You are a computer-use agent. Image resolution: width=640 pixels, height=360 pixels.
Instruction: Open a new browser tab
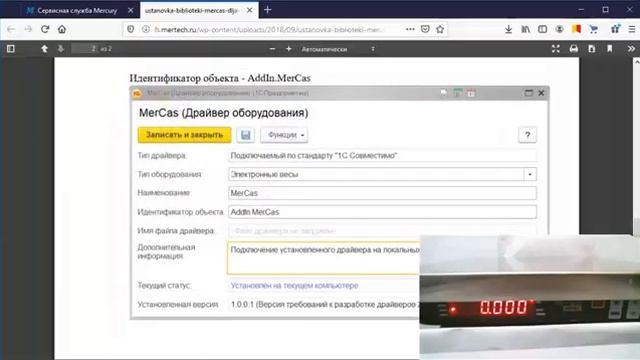pos(268,10)
